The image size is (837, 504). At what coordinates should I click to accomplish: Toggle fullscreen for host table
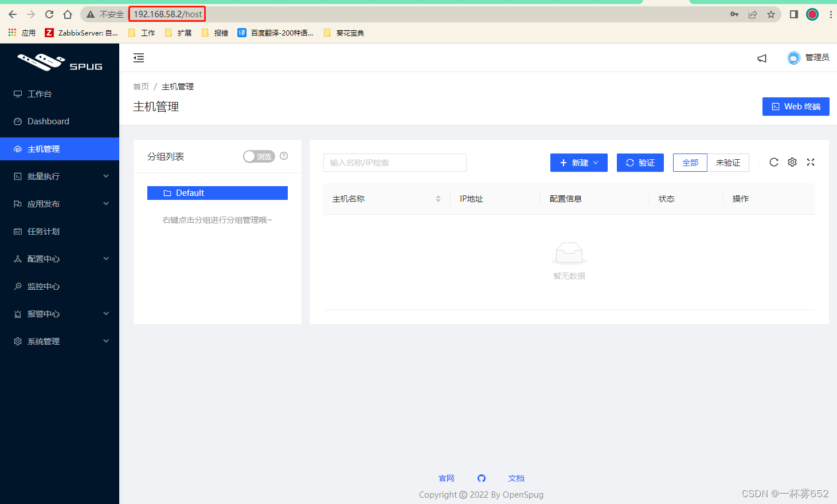(x=811, y=162)
